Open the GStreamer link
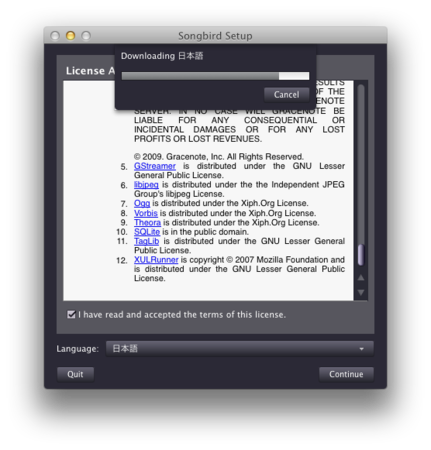The image size is (431, 450). pos(155,166)
